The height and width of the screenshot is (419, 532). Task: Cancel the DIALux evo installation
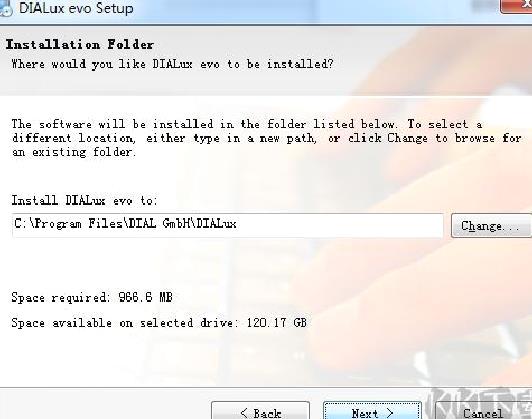[x=483, y=411]
